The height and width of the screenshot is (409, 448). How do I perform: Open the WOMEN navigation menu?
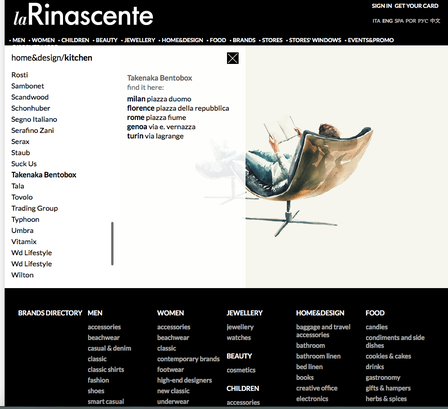[x=43, y=40]
